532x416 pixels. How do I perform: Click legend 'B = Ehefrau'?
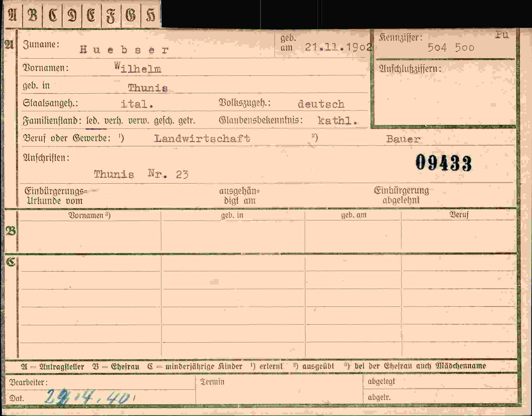point(116,367)
